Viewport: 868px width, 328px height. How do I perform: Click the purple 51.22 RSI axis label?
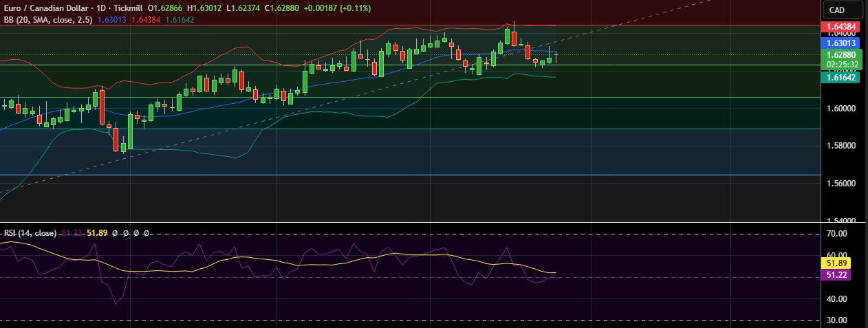coord(837,274)
